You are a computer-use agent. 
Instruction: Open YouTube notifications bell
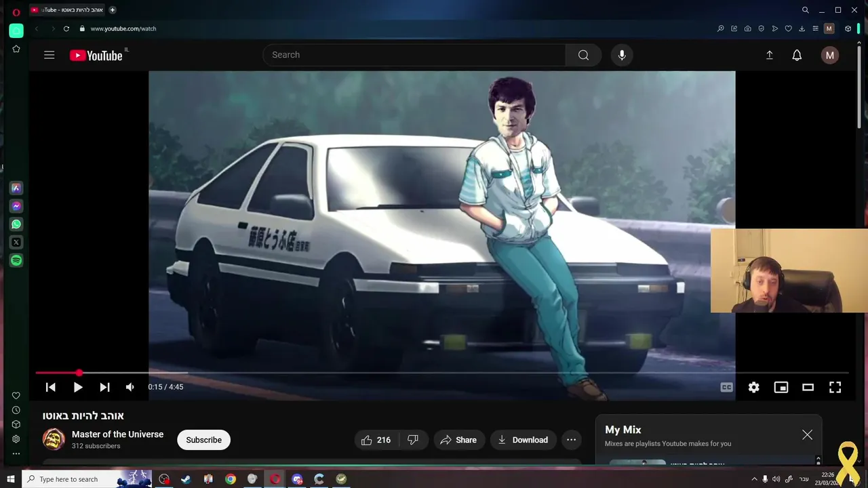(x=797, y=55)
